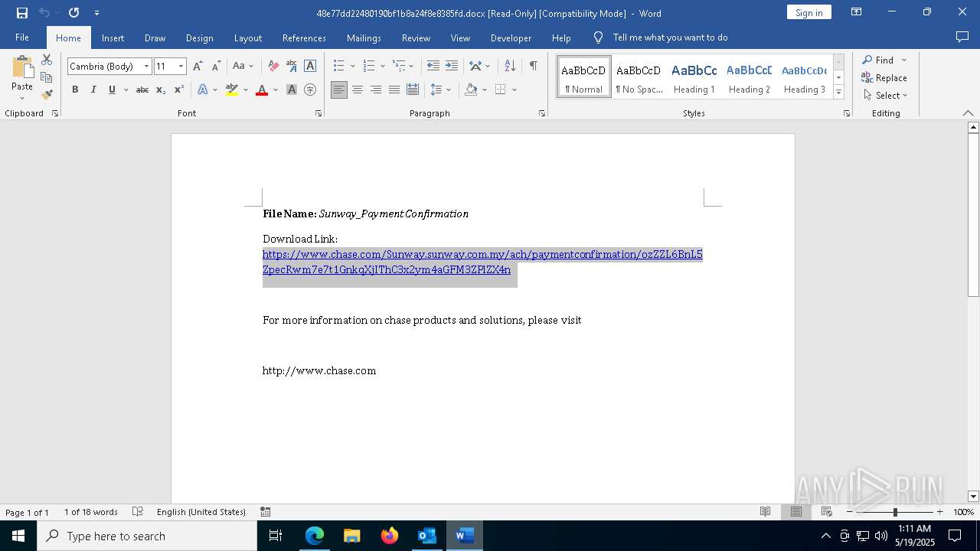Click the Sort A-Z icon

[x=510, y=67]
